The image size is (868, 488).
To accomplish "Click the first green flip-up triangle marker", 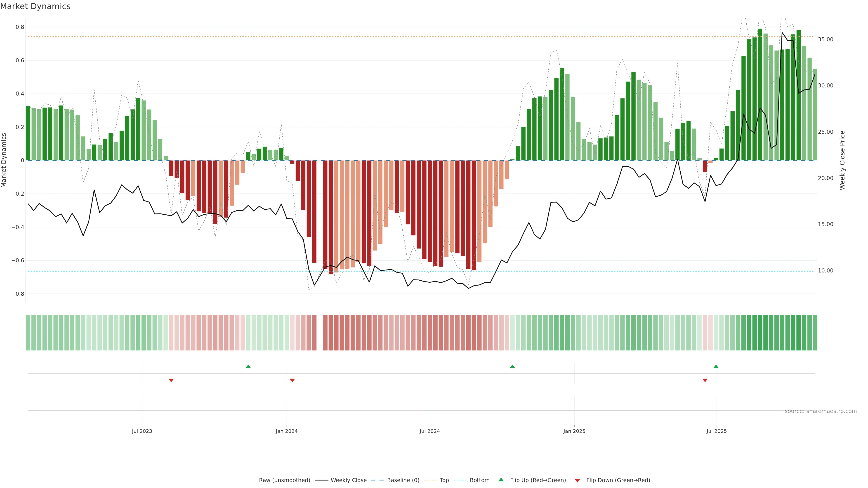I will coord(248,366).
